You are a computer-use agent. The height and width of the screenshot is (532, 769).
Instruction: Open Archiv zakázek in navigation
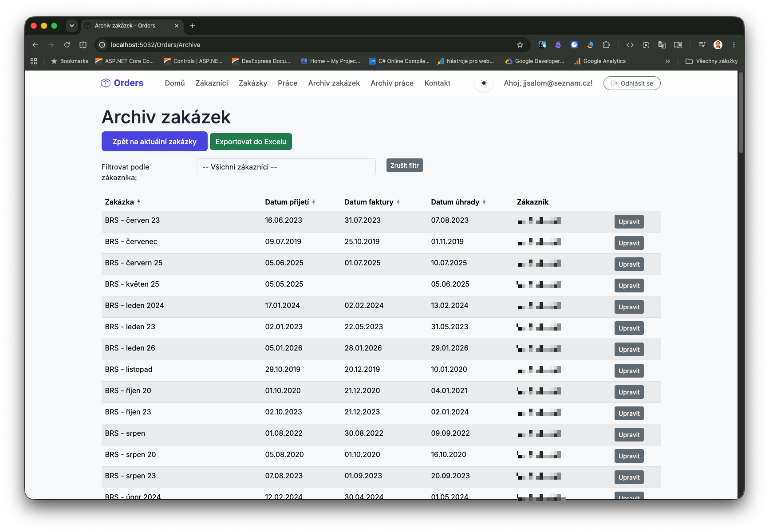click(334, 83)
